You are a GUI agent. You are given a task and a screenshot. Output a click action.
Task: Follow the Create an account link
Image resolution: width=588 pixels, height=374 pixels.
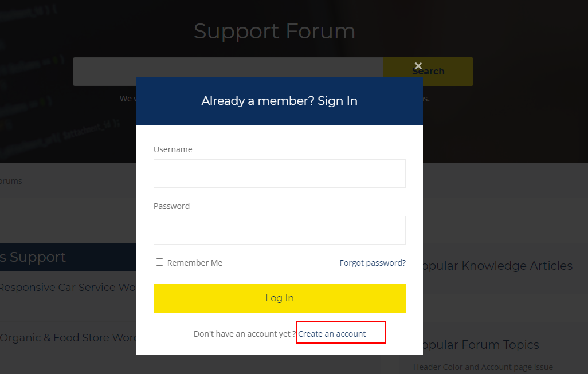tap(332, 334)
